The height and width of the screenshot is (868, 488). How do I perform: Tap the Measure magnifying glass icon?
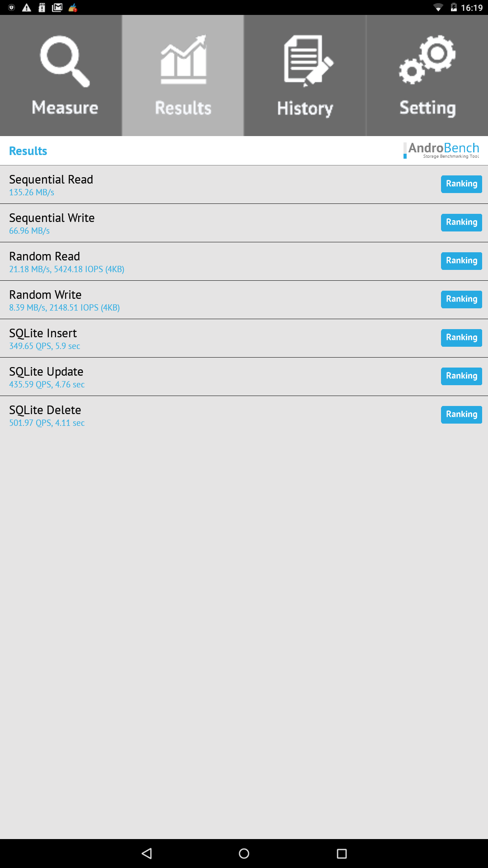pos(65,61)
